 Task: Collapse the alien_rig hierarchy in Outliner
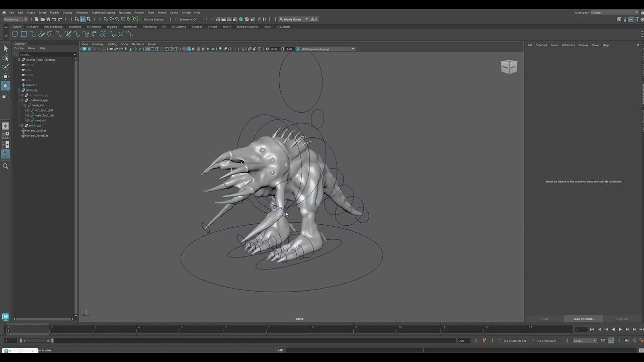[x=19, y=90]
